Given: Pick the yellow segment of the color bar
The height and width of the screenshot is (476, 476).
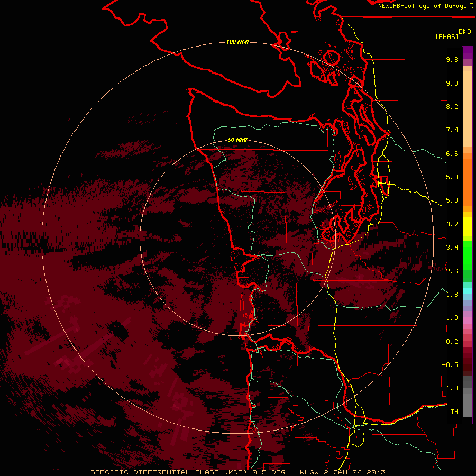Looking at the screenshot, I should click(467, 226).
